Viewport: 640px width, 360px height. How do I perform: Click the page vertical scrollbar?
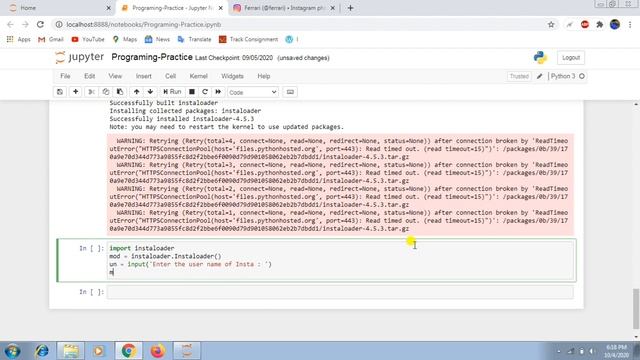(x=636, y=309)
